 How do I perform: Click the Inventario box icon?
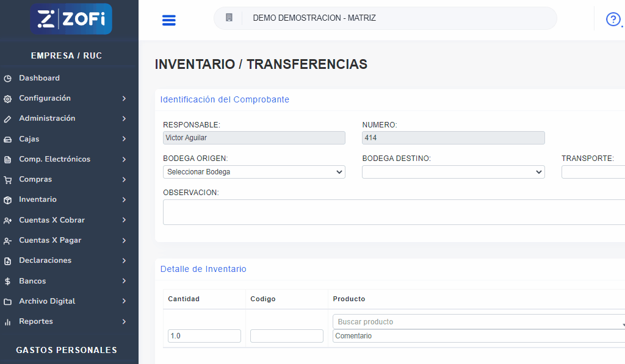point(7,200)
